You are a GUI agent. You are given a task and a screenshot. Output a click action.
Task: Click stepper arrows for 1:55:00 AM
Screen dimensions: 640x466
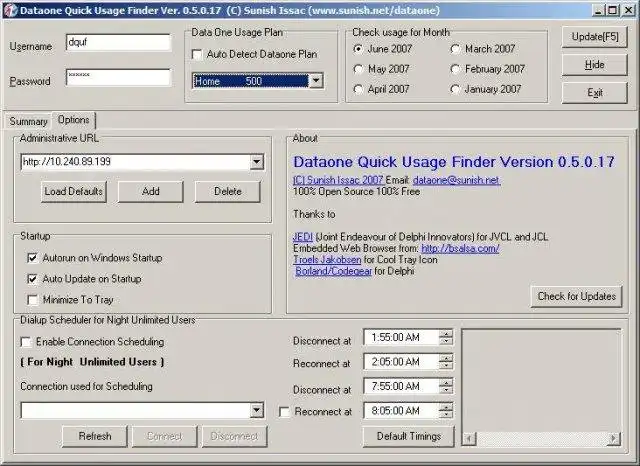(x=446, y=337)
